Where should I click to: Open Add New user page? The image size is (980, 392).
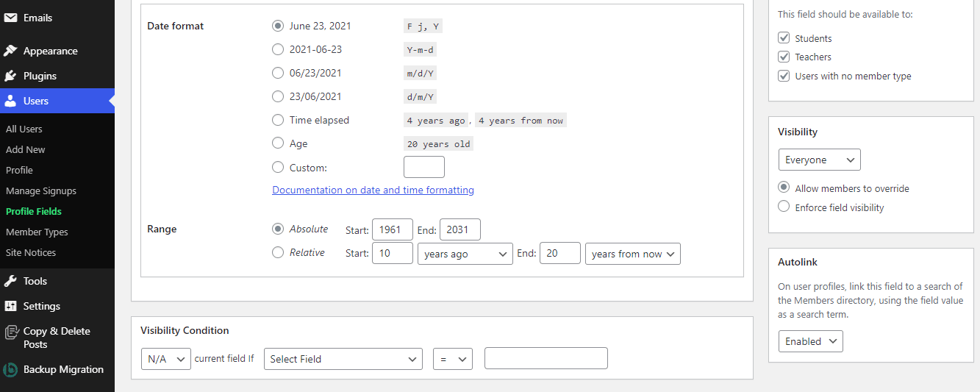tap(26, 149)
